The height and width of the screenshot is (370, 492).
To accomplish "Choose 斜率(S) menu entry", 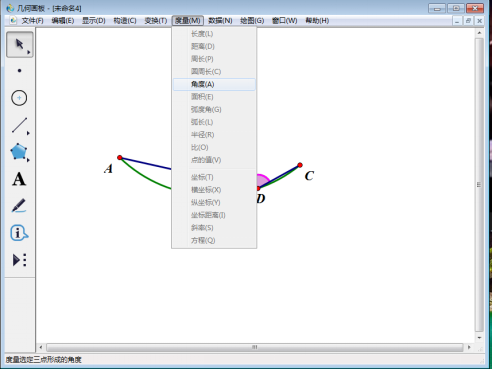I will [x=214, y=228].
